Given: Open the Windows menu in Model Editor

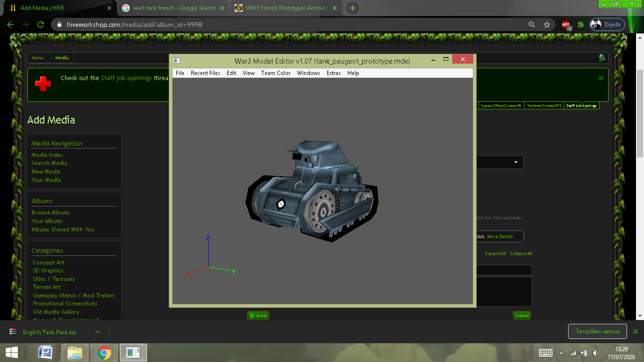Looking at the screenshot, I should [308, 73].
